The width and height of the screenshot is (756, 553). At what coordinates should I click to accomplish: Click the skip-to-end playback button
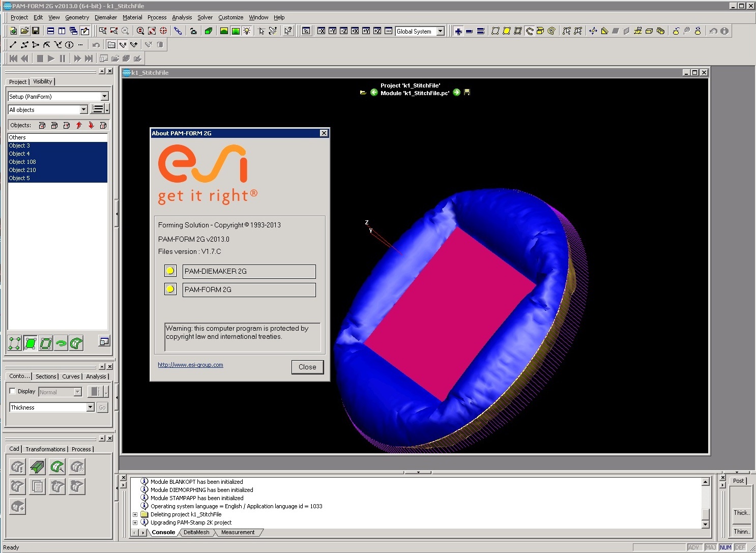pos(89,59)
